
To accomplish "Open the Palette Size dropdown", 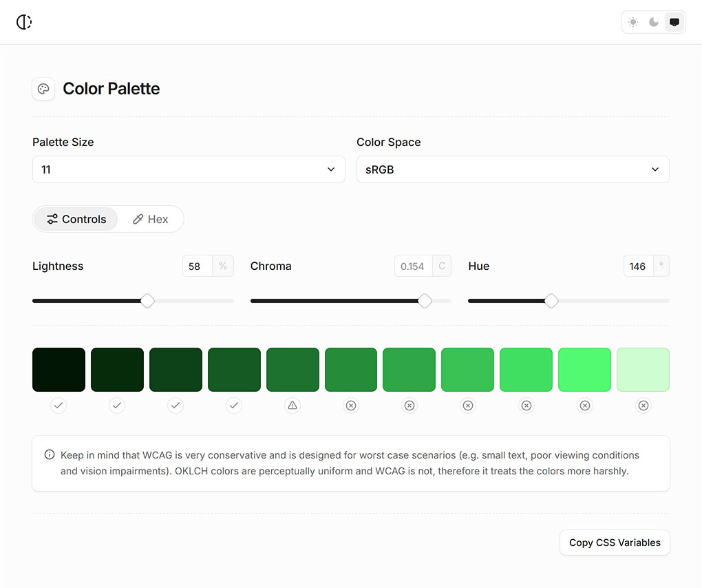I will tap(189, 169).
